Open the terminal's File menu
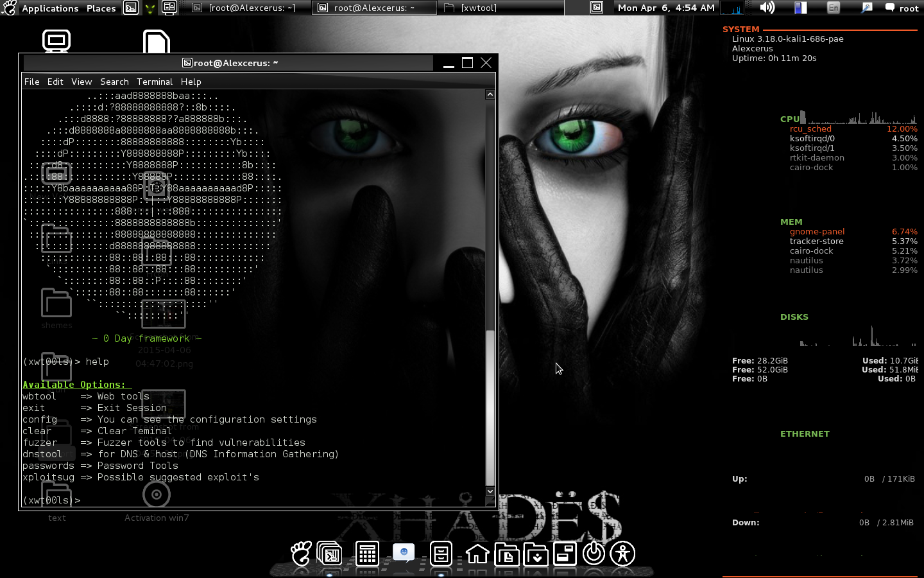This screenshot has height=578, width=924. coord(32,82)
